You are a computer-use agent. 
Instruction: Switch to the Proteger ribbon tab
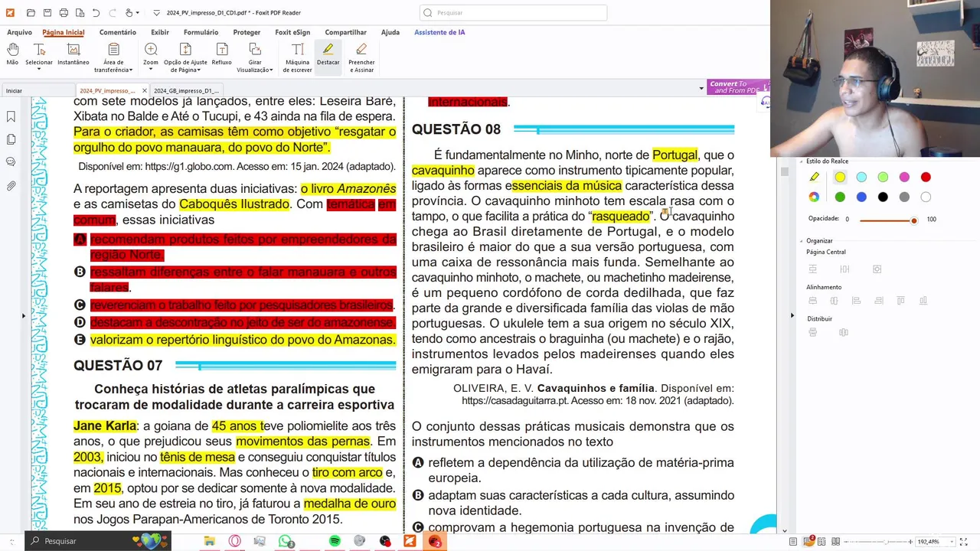(x=247, y=32)
